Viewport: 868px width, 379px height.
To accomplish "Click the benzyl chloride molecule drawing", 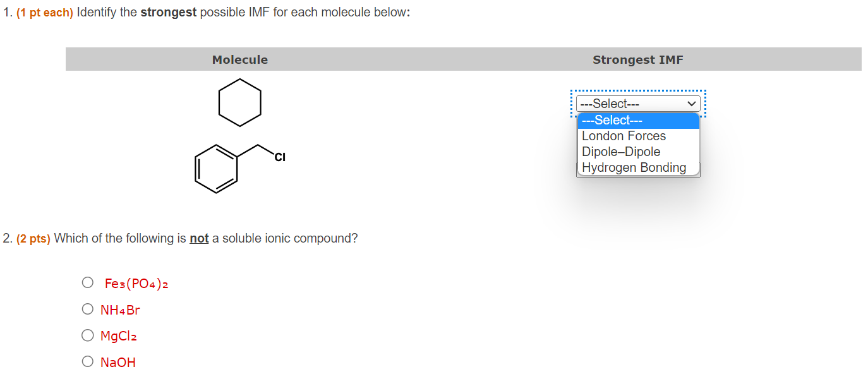I will tap(217, 168).
